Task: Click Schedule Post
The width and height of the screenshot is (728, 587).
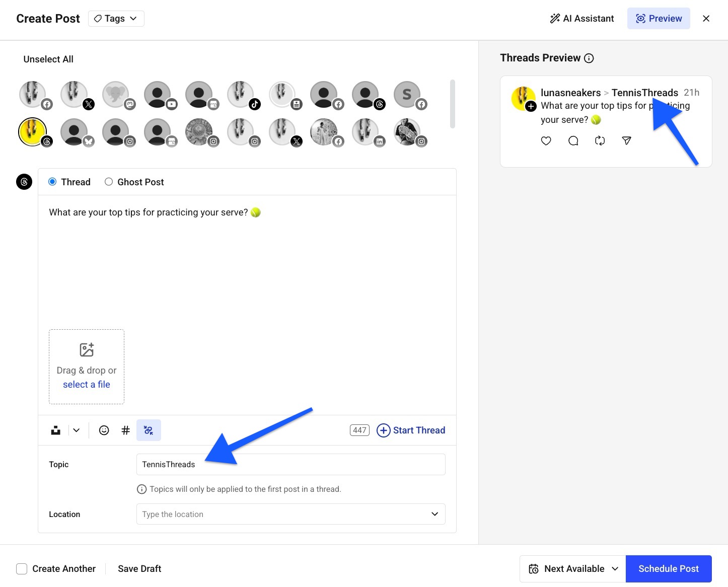Action: tap(669, 568)
